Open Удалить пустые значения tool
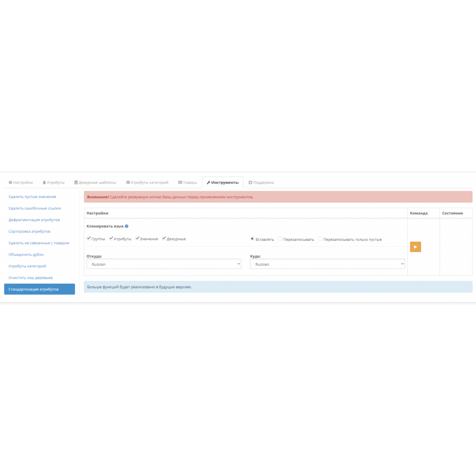Image resolution: width=476 pixels, height=476 pixels. [x=32, y=197]
